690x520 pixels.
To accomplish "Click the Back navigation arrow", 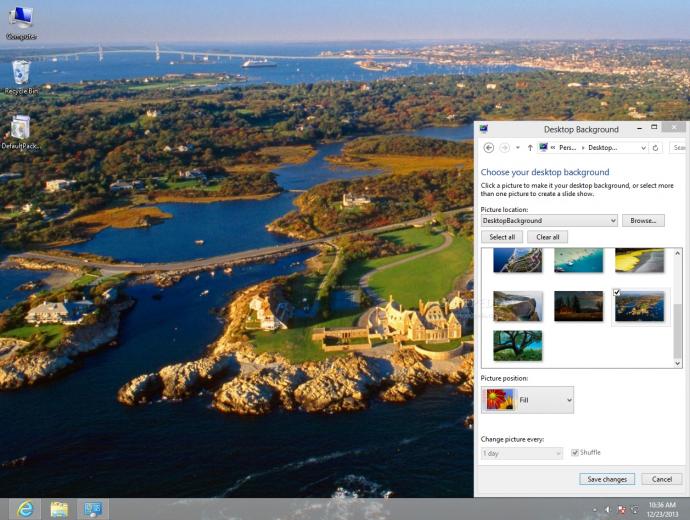I will click(x=488, y=148).
